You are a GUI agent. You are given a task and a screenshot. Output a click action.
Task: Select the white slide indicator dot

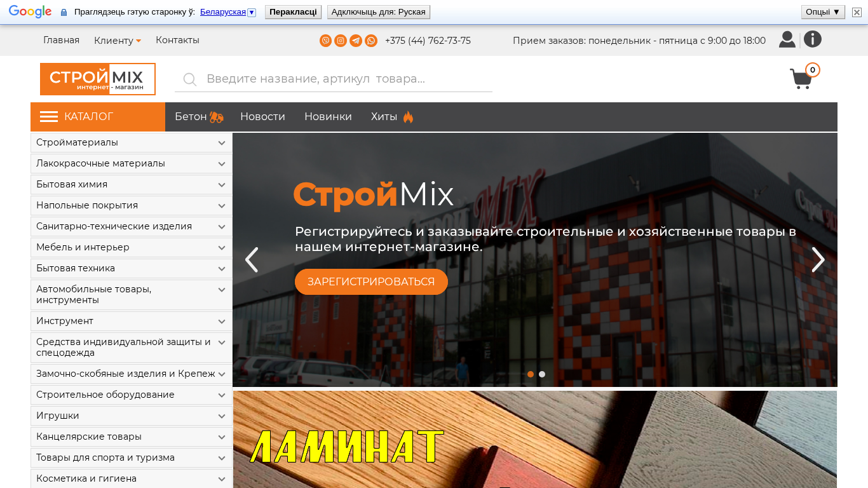(542, 374)
